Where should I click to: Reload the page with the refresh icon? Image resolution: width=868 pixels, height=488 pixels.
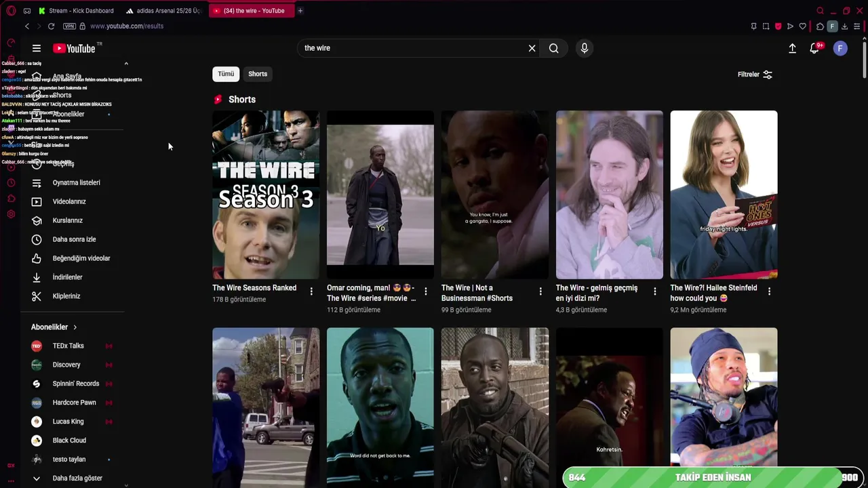51,26
